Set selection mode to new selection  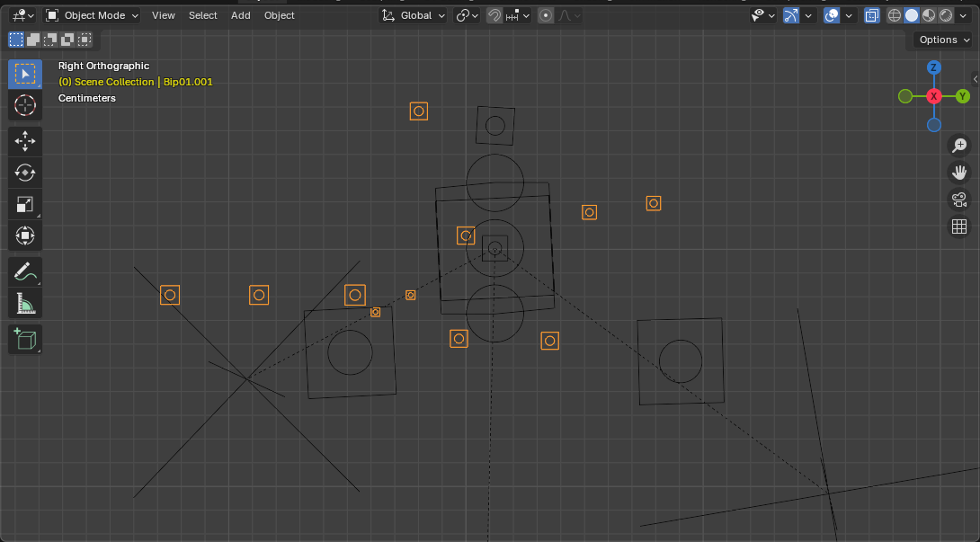coord(16,40)
